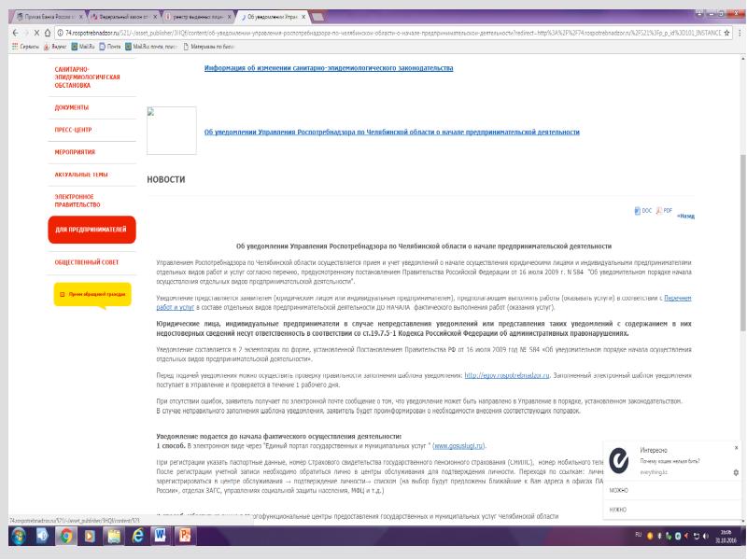
Task: Click the broken image thumbnail
Action: tap(172, 131)
